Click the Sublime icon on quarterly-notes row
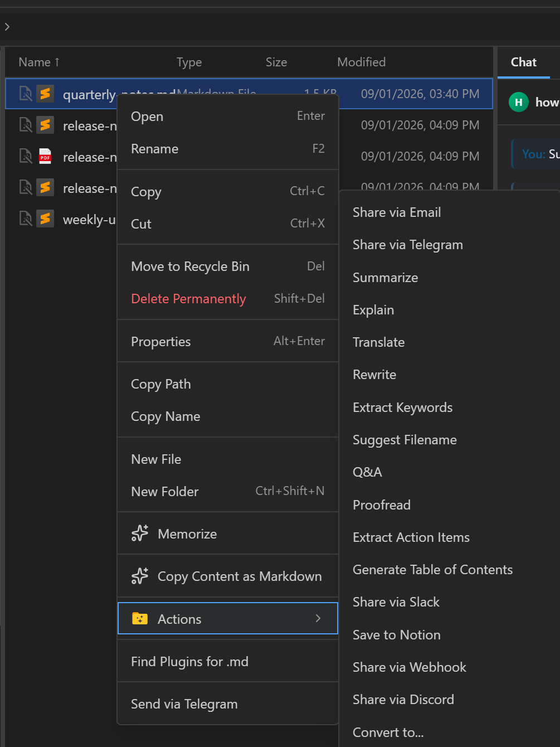 (x=45, y=94)
